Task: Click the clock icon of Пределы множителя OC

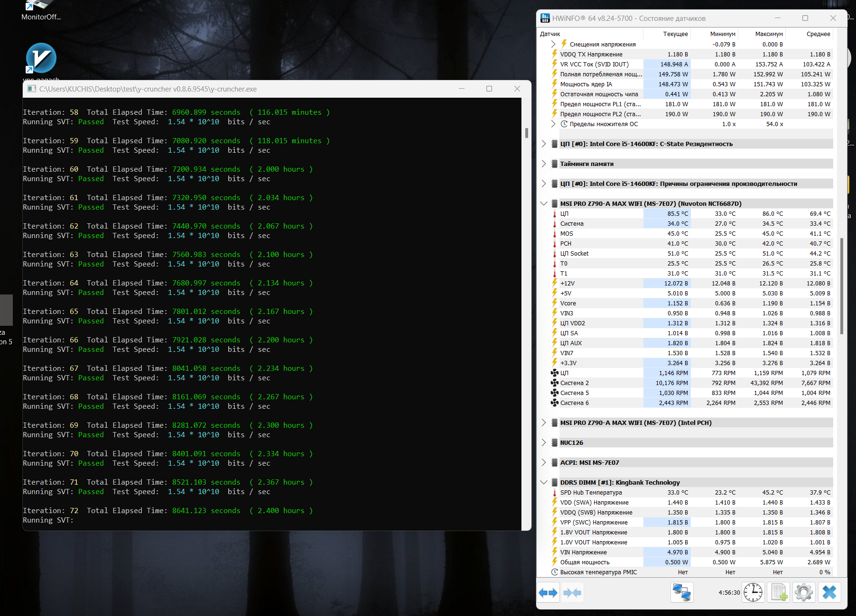Action: click(564, 124)
